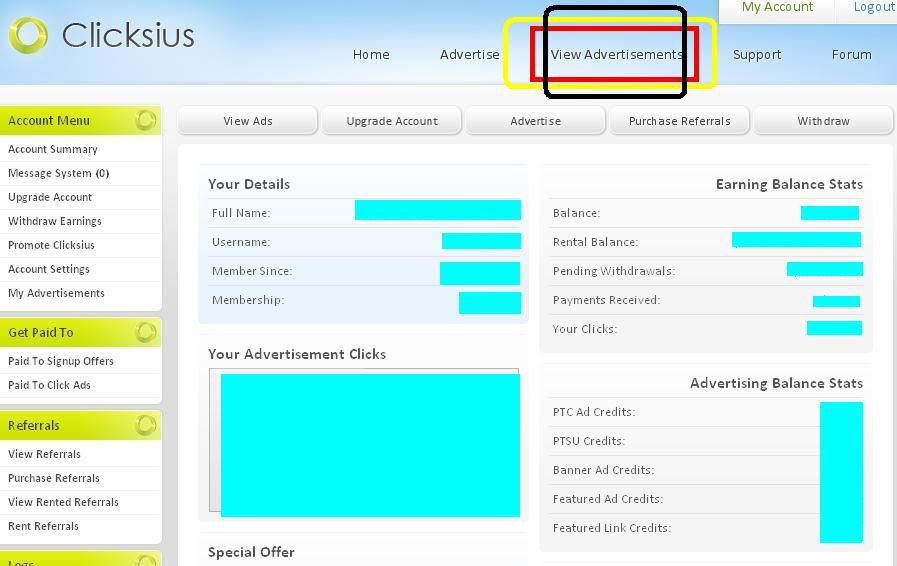
Task: Click the Payments Received label
Action: (606, 300)
